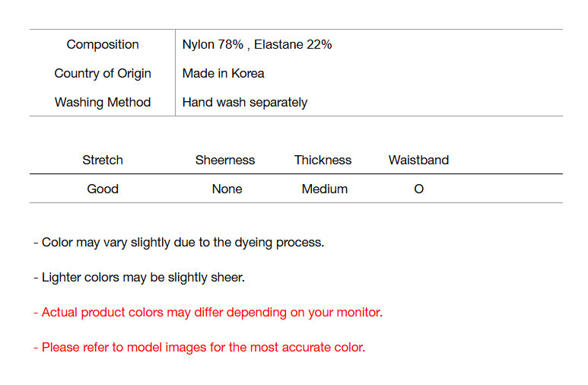Click the Thickness column header
The image size is (588, 385).
(323, 160)
